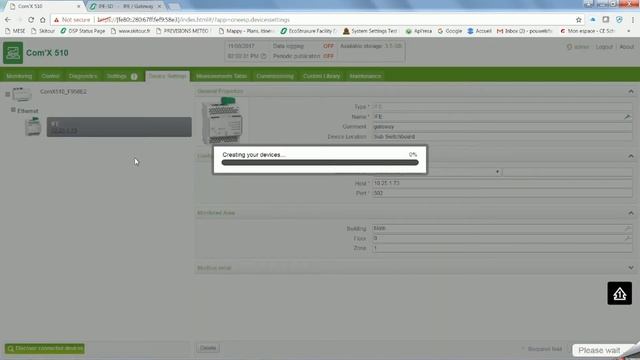Screen dimensions: 640x360
Task: Switch to the Measurements Table tab
Action: click(x=221, y=76)
